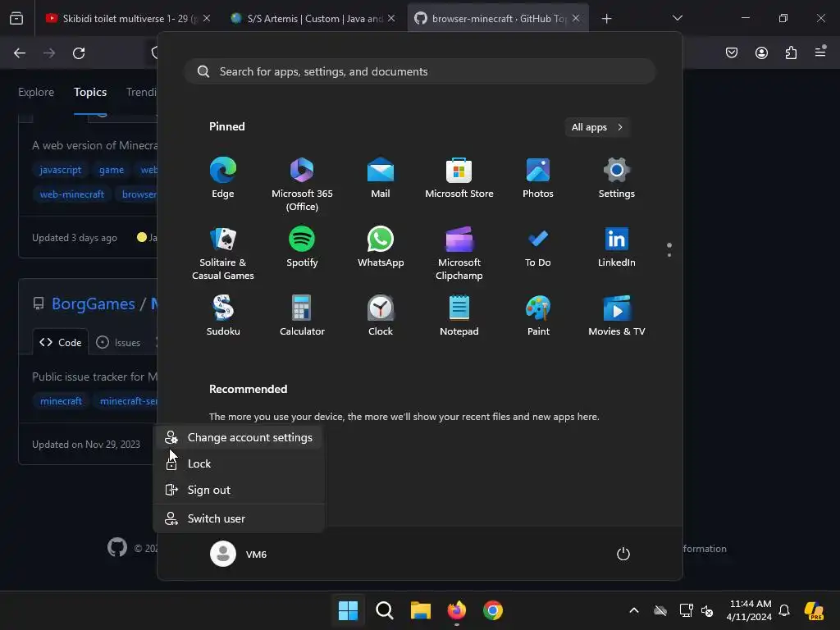
Task: Open Firefox hamburger application menu
Action: 820,52
